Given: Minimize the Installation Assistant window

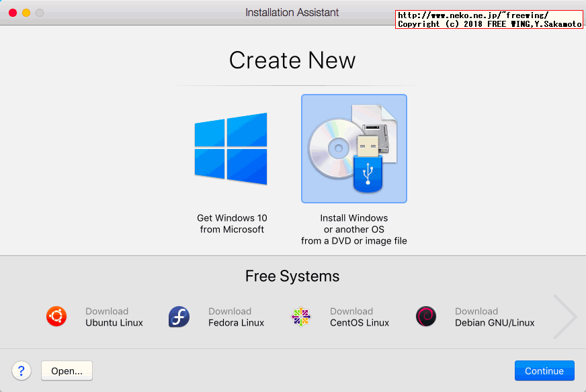Looking at the screenshot, I should [26, 12].
